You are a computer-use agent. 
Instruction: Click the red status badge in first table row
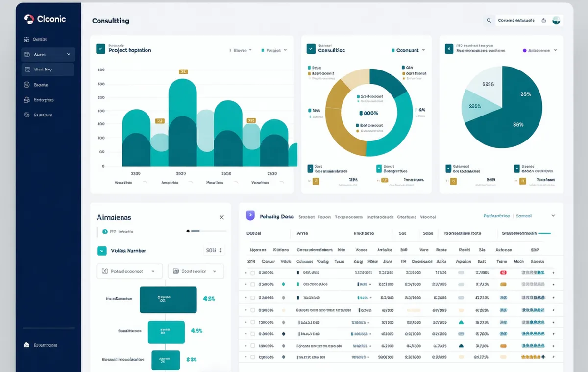[502, 273]
